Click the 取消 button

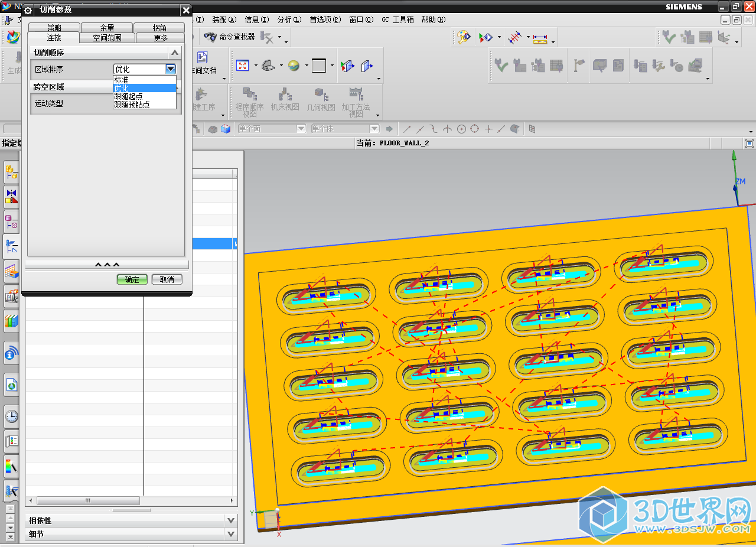click(x=167, y=279)
